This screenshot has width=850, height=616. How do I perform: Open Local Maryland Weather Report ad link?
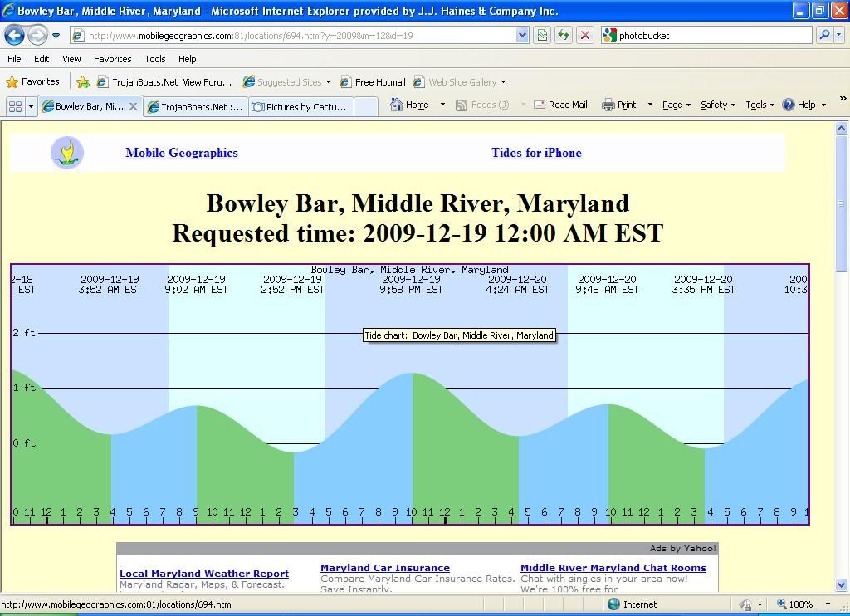204,573
